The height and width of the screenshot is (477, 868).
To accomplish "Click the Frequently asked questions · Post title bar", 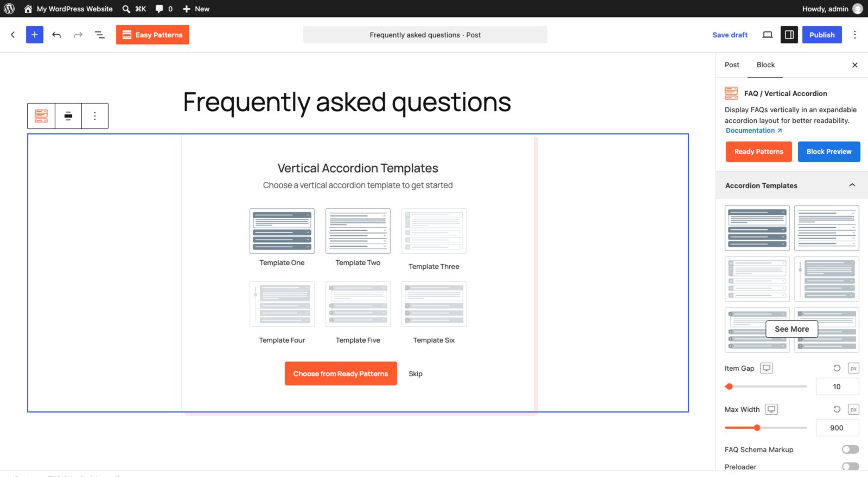I will pos(425,35).
